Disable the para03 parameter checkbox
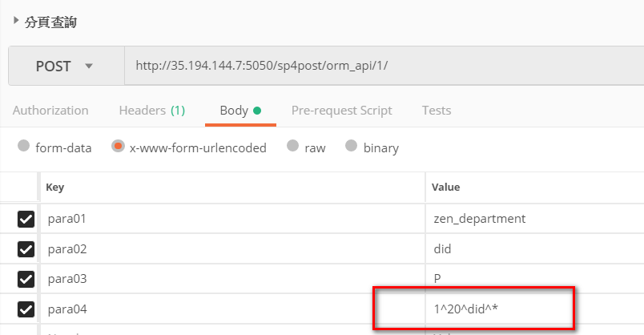The height and width of the screenshot is (335, 644). (26, 279)
